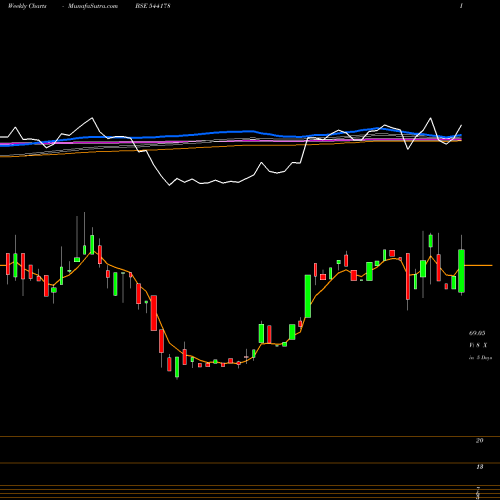This screenshot has height=500, width=500.
Task: Click the 'BSE 544178' ticker label
Action: click(x=153, y=6)
